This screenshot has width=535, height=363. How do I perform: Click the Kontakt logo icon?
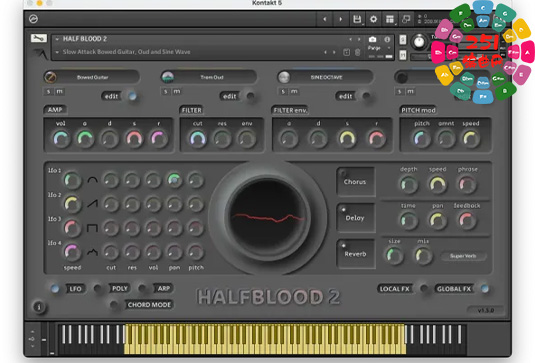pos(33,19)
